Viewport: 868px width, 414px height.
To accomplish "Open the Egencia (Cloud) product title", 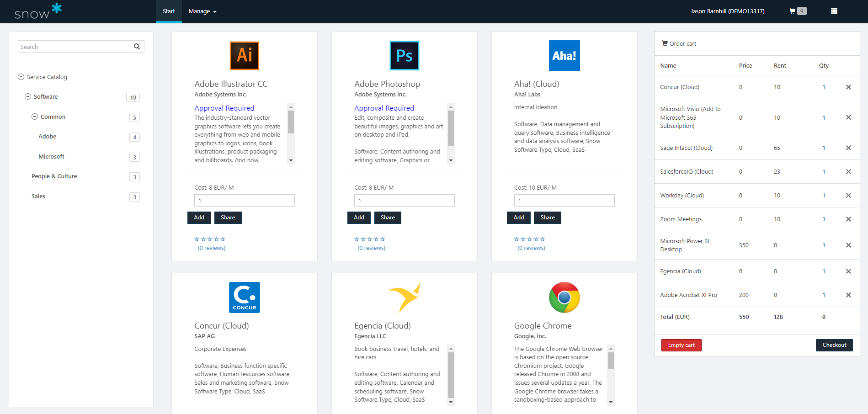I will tap(383, 326).
